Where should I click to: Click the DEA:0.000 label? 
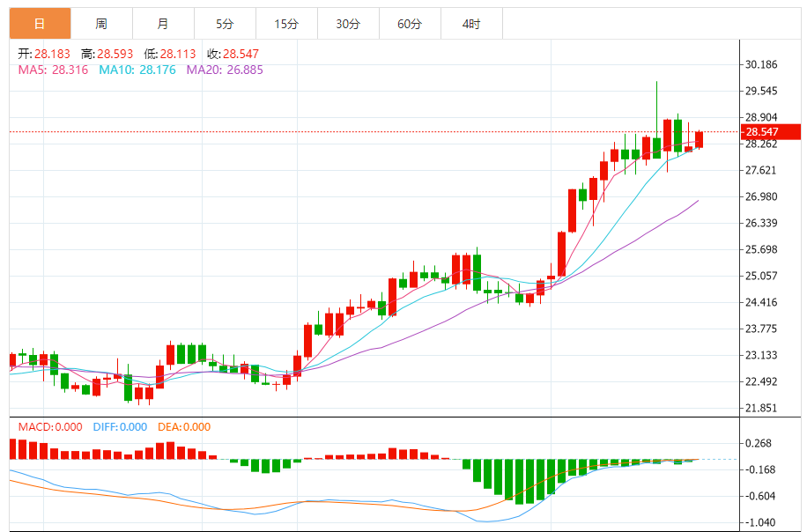click(x=184, y=427)
